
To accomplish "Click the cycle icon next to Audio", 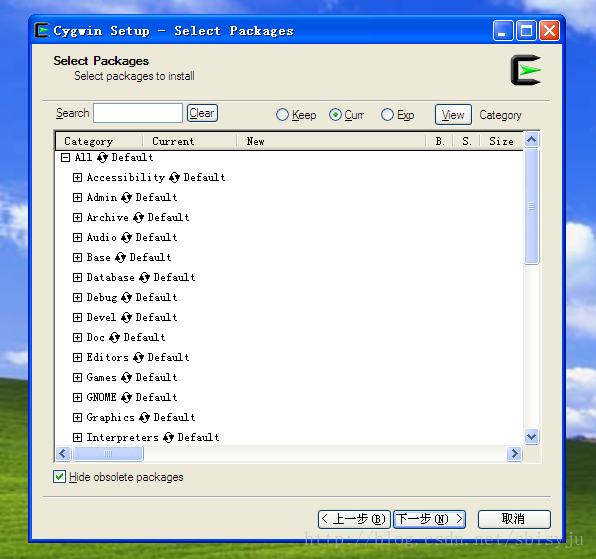I will (126, 238).
